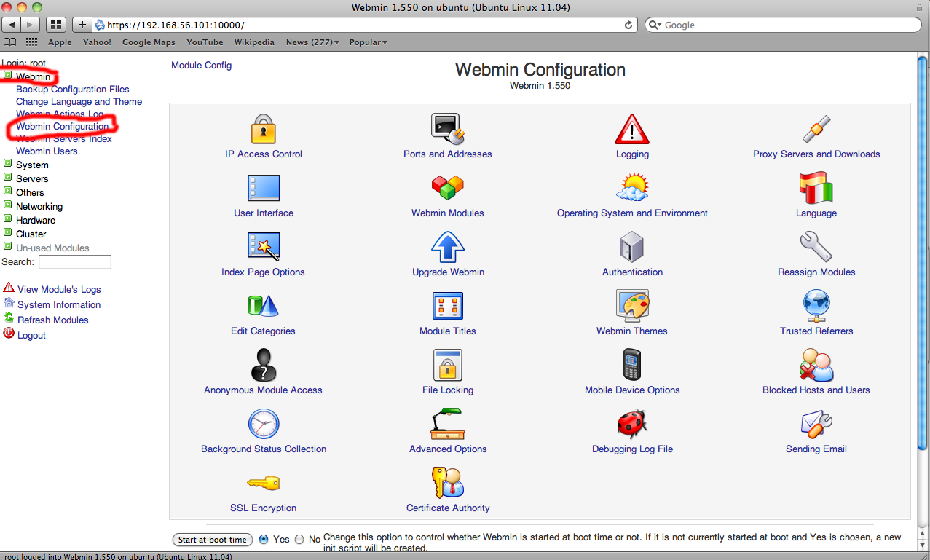Reload the page with refresh icon
This screenshot has width=930, height=560.
[628, 25]
